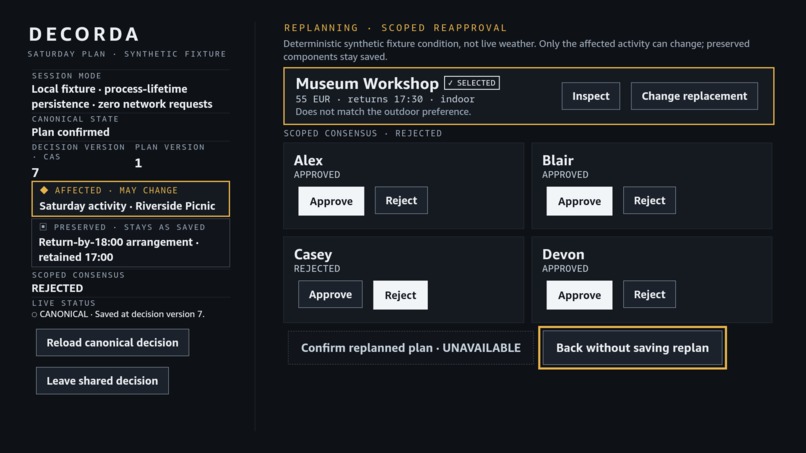Click the Preserved square marker icon
The height and width of the screenshot is (453, 806).
click(43, 227)
